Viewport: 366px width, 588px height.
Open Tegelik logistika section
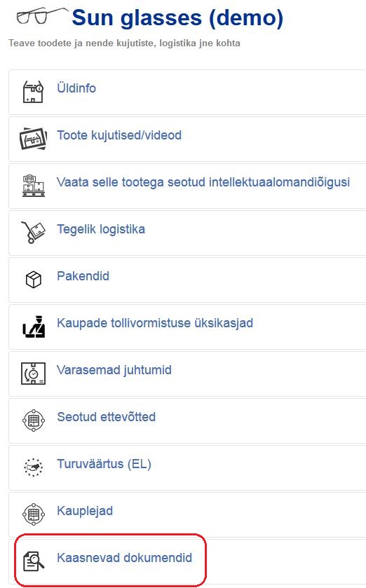[x=101, y=229]
